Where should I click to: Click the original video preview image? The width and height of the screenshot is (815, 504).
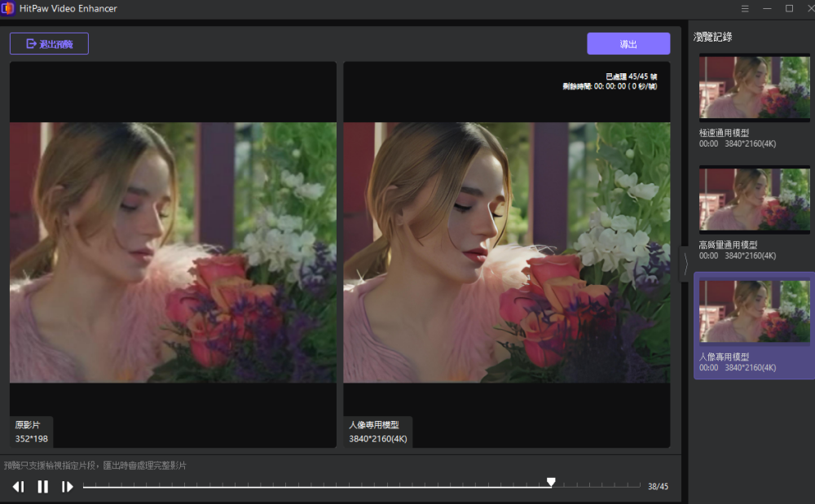(173, 252)
